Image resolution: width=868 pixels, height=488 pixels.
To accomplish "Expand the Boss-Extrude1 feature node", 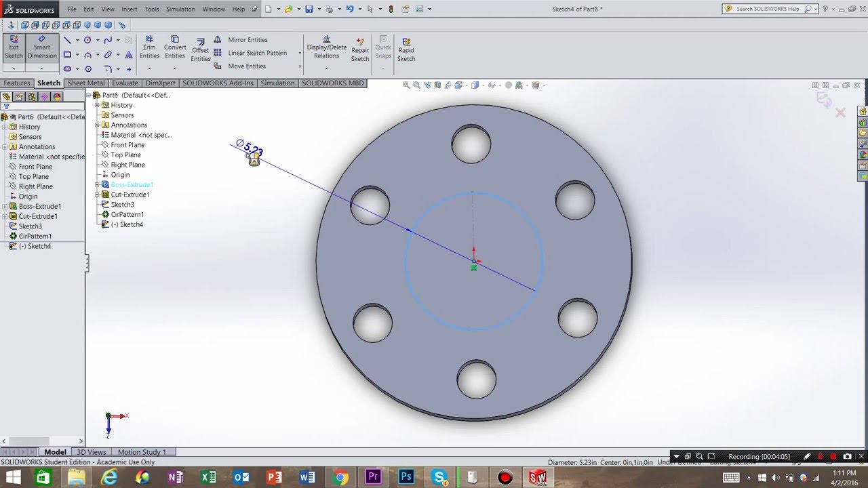I will [x=5, y=207].
